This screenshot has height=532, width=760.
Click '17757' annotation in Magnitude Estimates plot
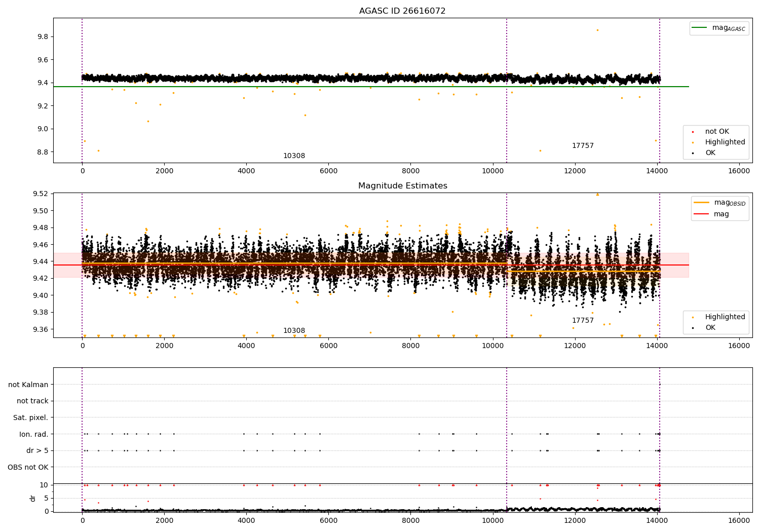583,321
